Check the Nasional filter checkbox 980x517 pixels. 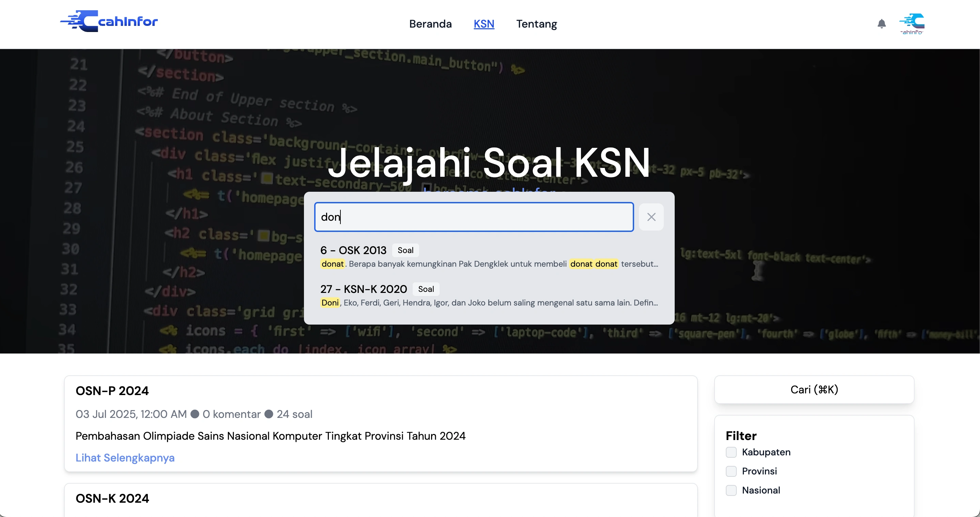731,490
